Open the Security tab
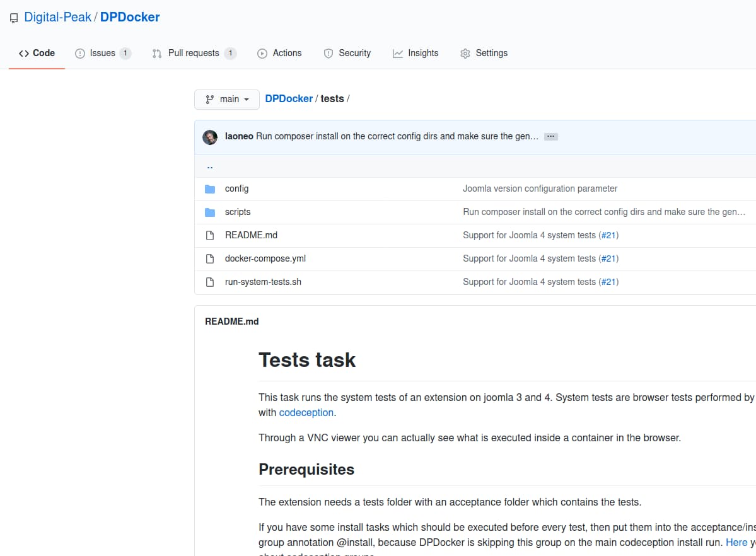This screenshot has height=556, width=756. [x=347, y=54]
